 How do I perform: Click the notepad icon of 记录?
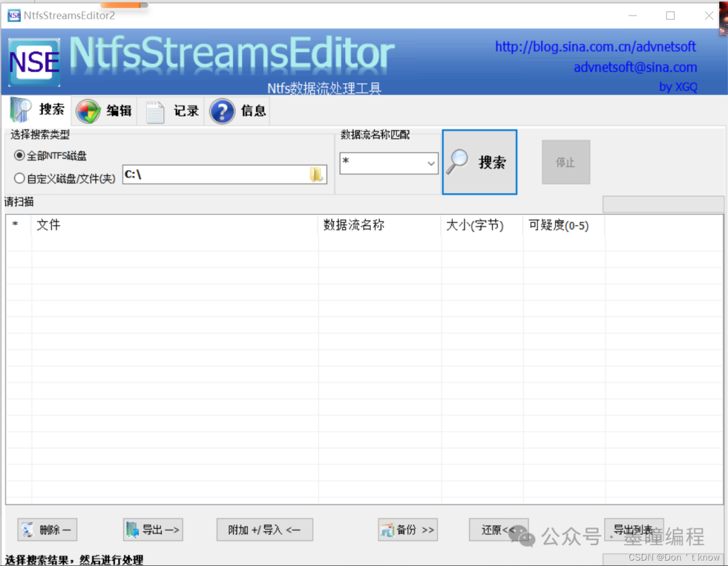(154, 111)
